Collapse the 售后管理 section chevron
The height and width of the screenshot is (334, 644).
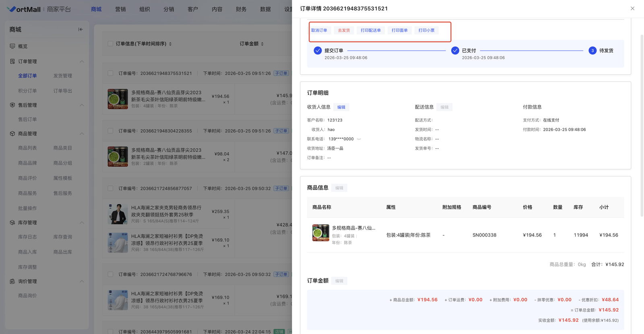[x=82, y=105]
